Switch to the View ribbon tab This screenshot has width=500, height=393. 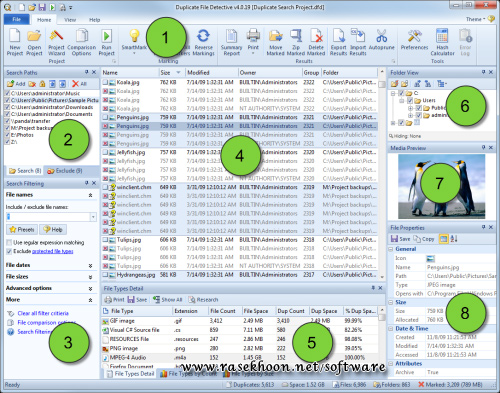pyautogui.click(x=70, y=20)
